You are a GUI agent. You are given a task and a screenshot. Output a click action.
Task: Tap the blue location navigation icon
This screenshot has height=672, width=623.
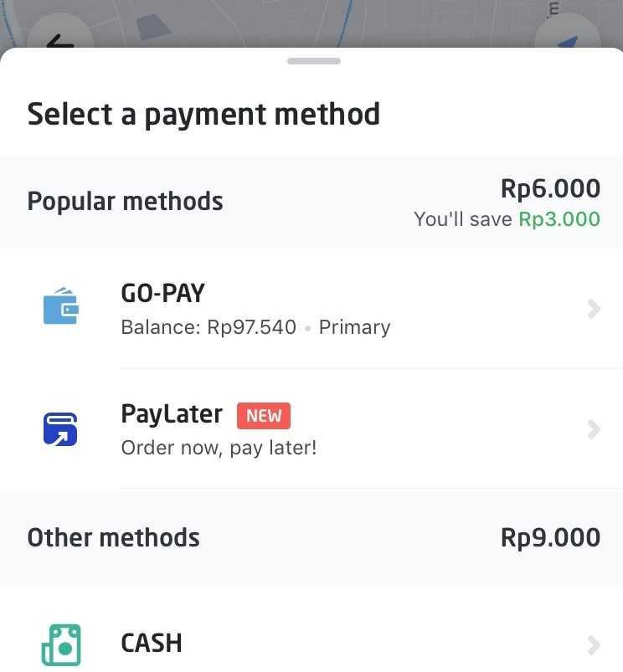click(567, 42)
